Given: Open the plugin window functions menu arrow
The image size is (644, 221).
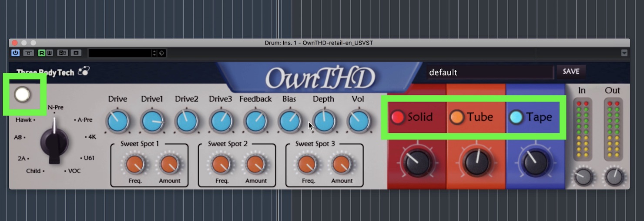Looking at the screenshot, I should click(624, 53).
